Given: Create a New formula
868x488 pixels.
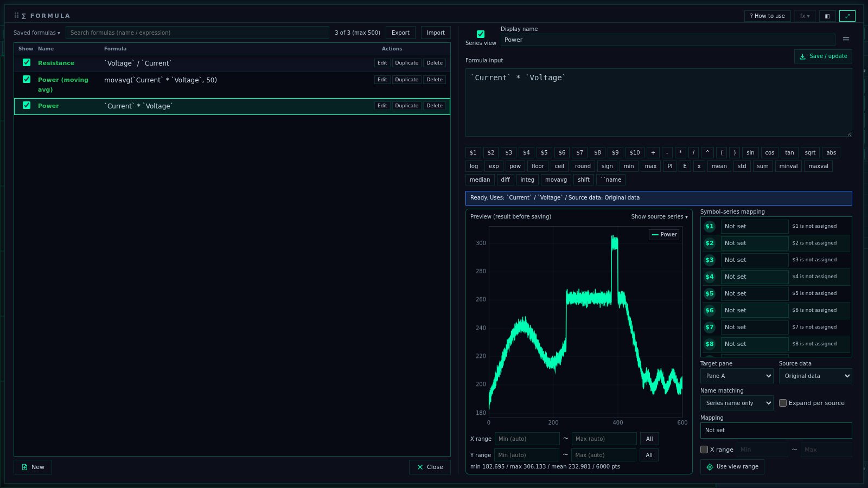Looking at the screenshot, I should pos(33,467).
